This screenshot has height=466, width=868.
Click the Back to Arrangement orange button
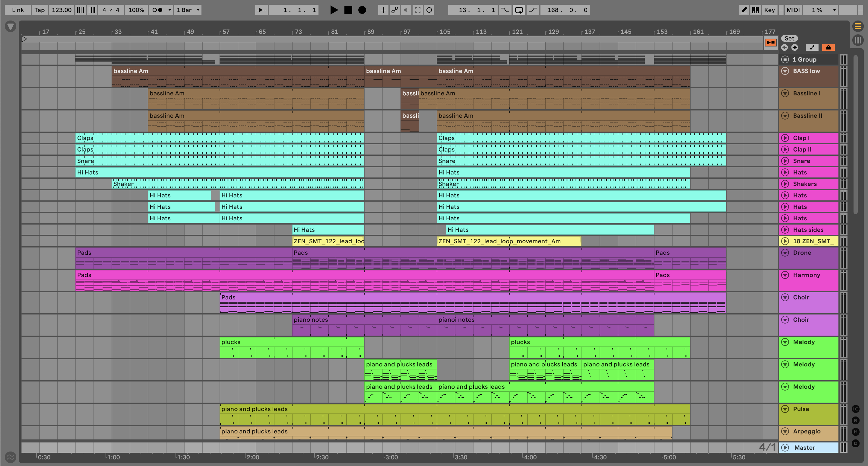point(770,43)
